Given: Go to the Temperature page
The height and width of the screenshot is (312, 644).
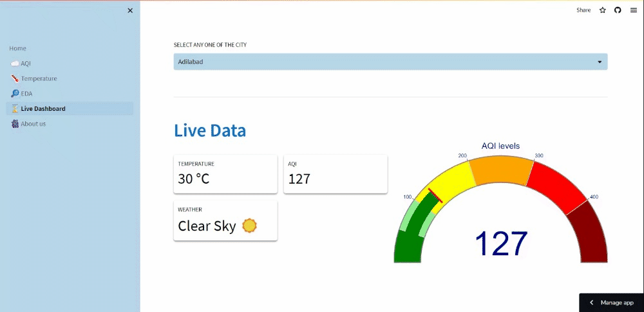Looking at the screenshot, I should point(39,79).
